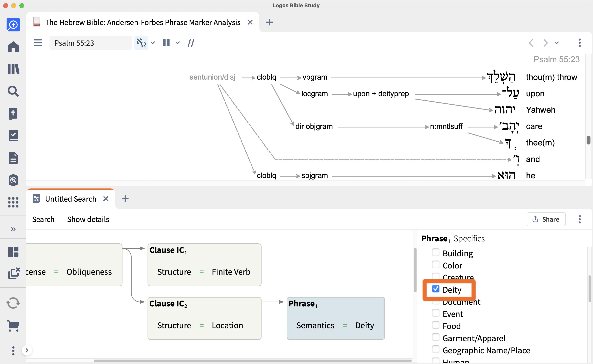Open the magnifier Search tool in sidebar
593x364 pixels.
[x=13, y=91]
